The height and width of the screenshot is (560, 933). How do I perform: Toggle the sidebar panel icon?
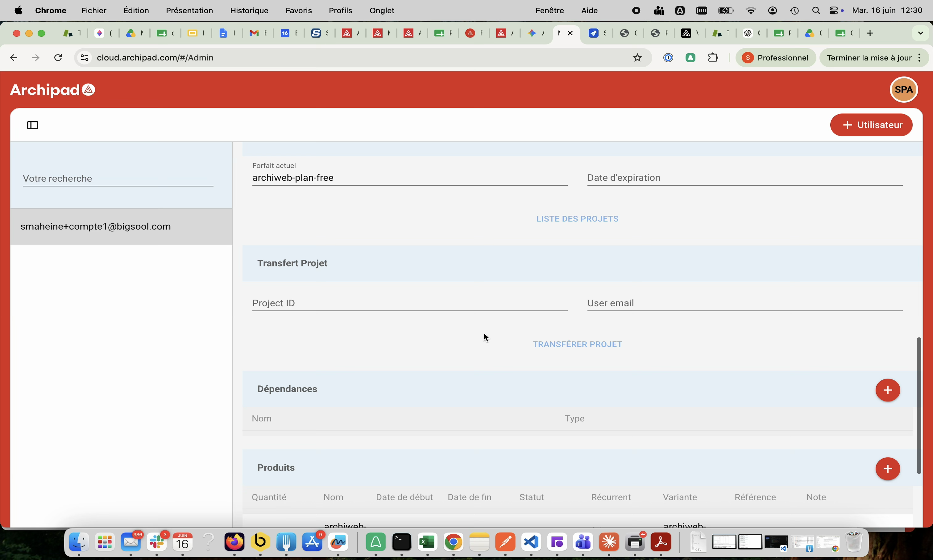tap(33, 125)
